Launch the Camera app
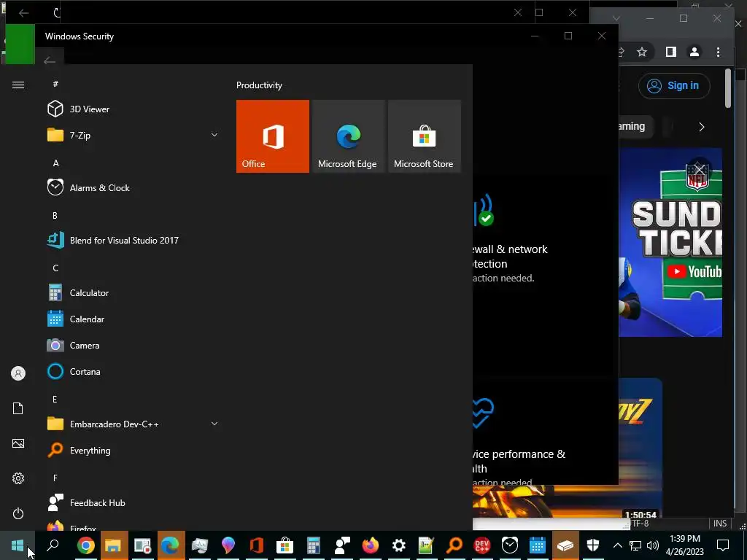This screenshot has width=747, height=560. click(x=85, y=345)
